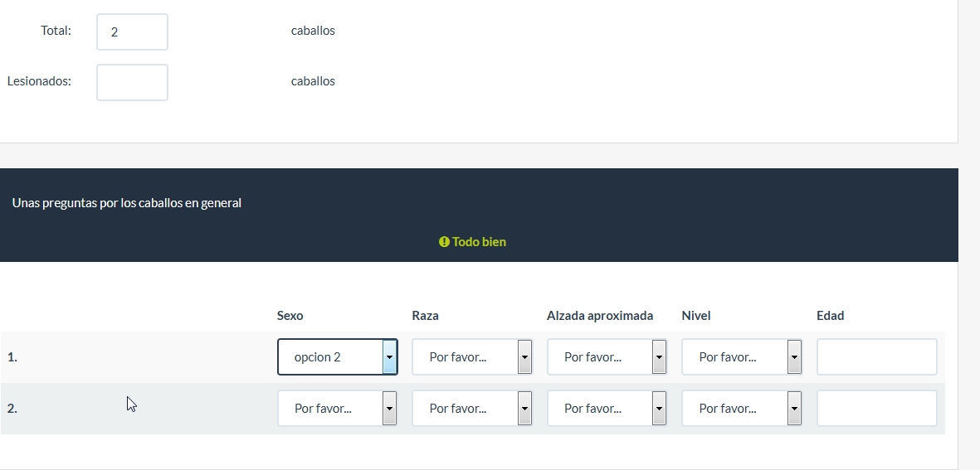Click the Todo bien status text
Viewport: 980px width, 470px height.
pos(479,242)
